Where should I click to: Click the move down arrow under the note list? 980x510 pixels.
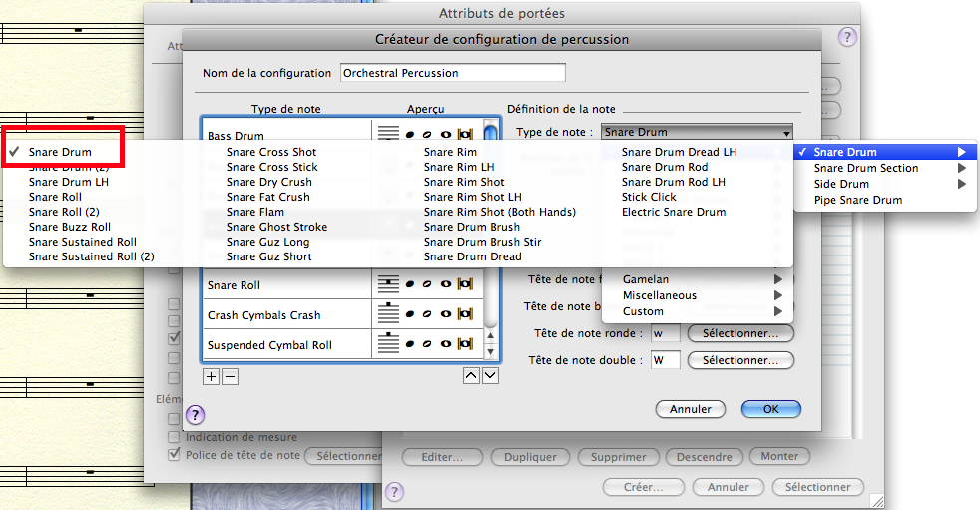[490, 376]
